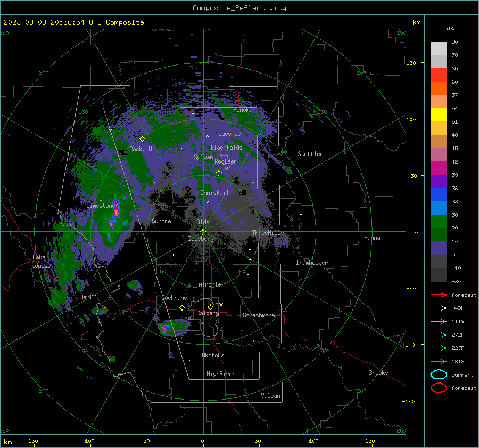Click the Banff label
Viewport: 479px width, 448px height.
pyautogui.click(x=88, y=297)
